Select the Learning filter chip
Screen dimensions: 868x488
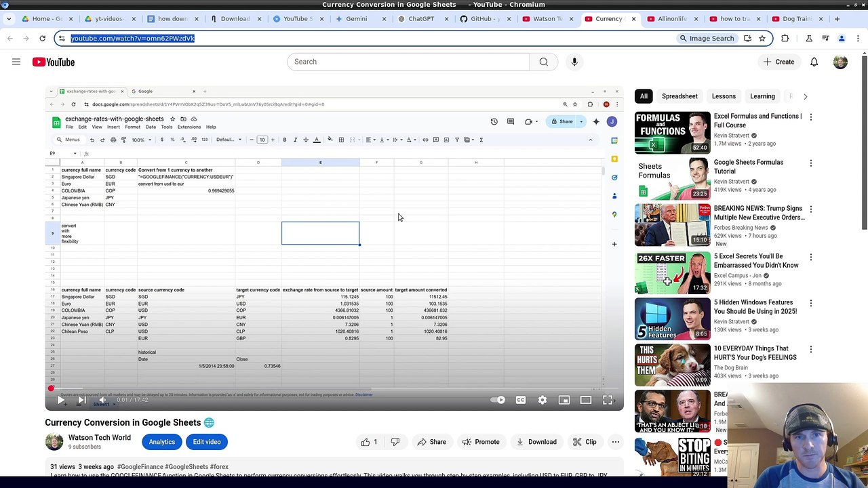(x=762, y=96)
